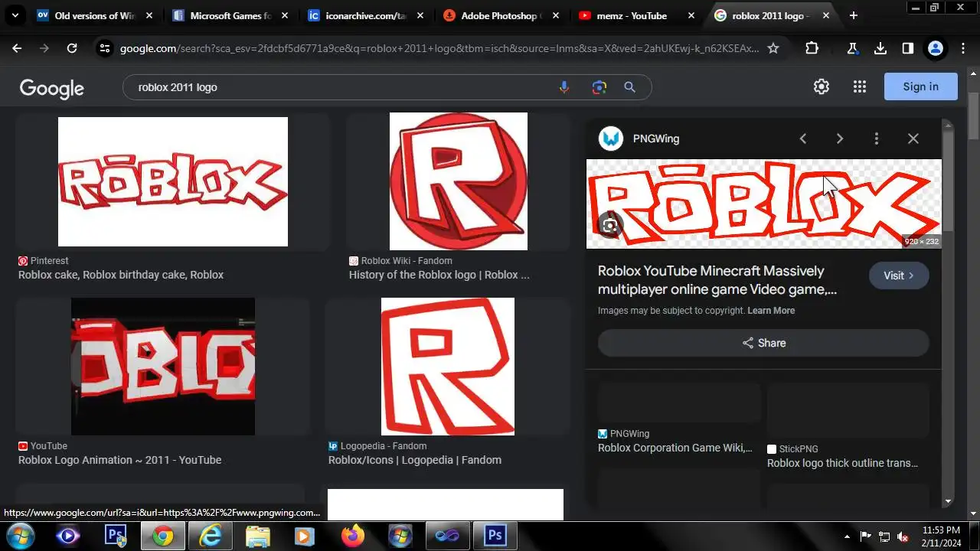Open 'History of the Roblox logo' result
The height and width of the screenshot is (551, 980).
click(x=439, y=275)
